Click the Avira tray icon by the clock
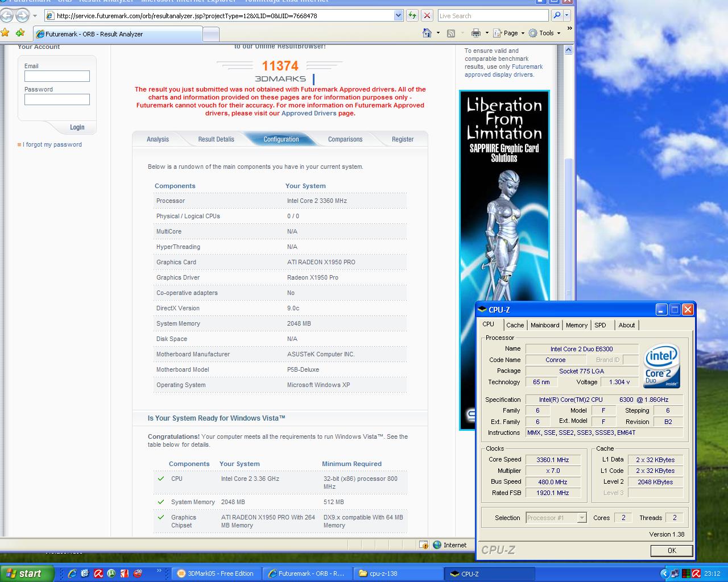 pyautogui.click(x=696, y=573)
